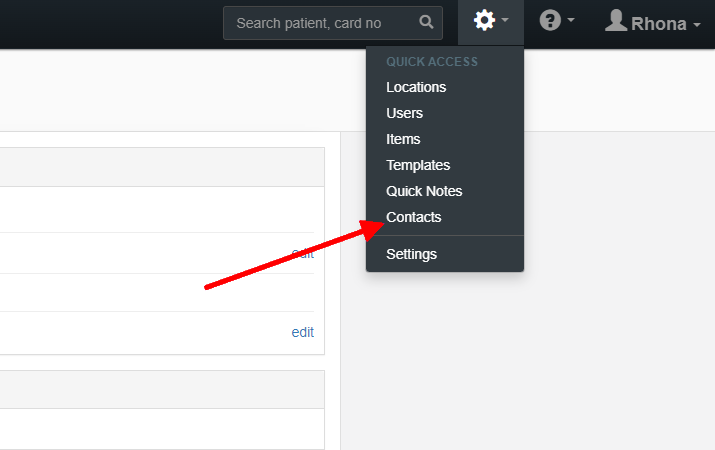The height and width of the screenshot is (450, 715).
Task: Click the help question mark icon
Action: pyautogui.click(x=550, y=21)
